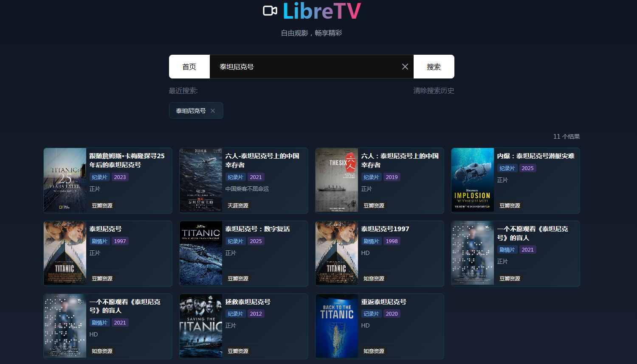Screen dimensions: 637x364
Task: Click the 天涯资源 source label
Action: point(238,205)
